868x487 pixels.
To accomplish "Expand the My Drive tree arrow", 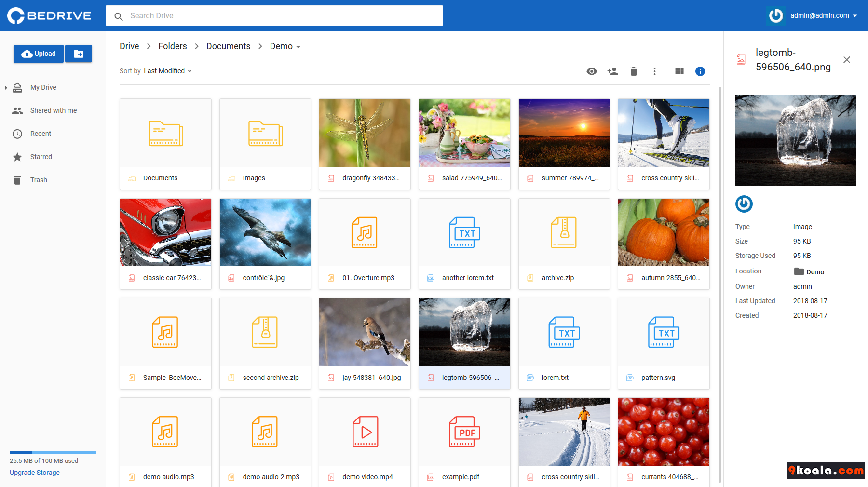I will 6,88.
